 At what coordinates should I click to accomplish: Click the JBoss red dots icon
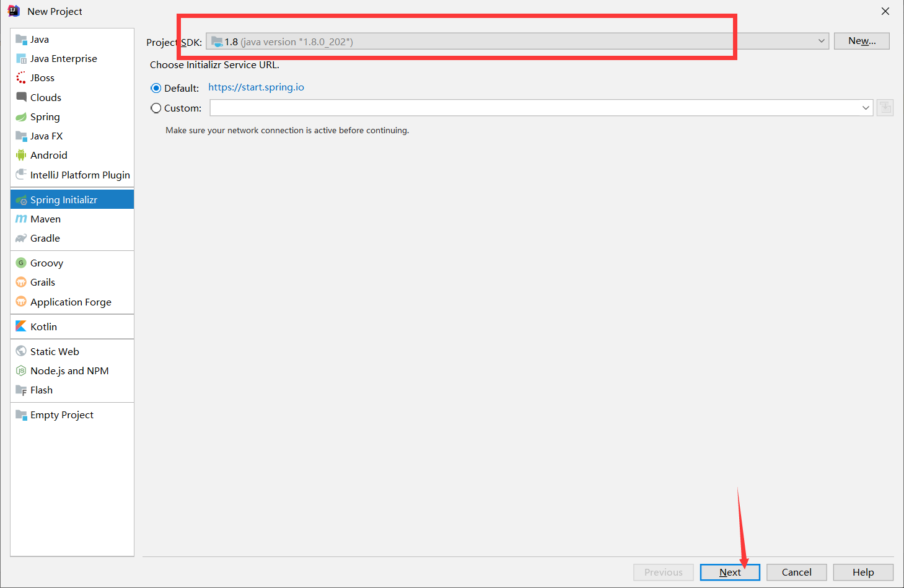(x=21, y=78)
